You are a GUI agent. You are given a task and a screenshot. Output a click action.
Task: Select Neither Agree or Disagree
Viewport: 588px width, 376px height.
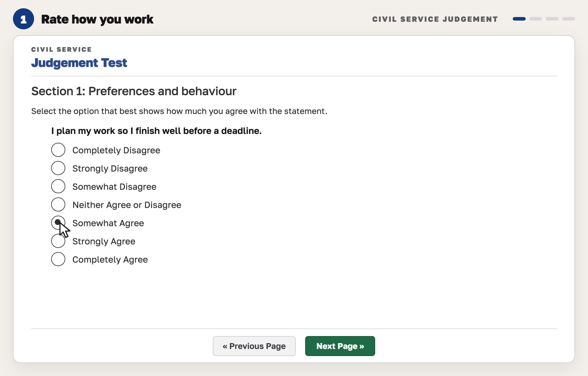click(x=58, y=204)
